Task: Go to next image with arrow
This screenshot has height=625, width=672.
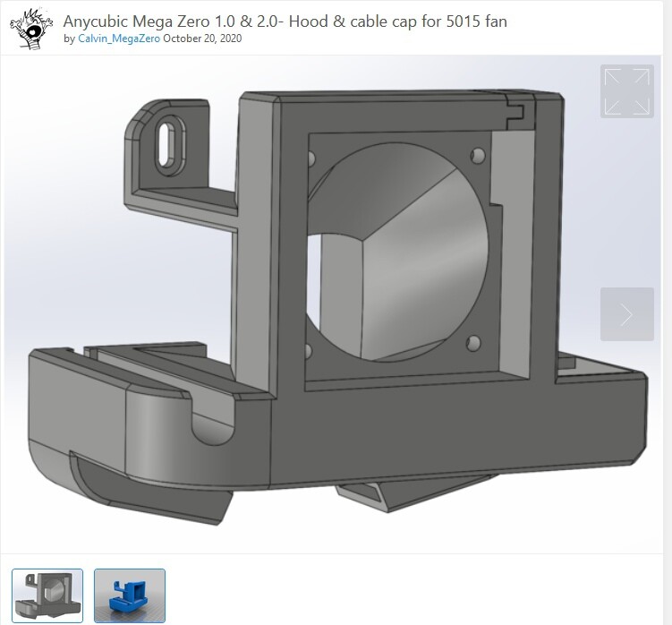Action: tap(626, 314)
